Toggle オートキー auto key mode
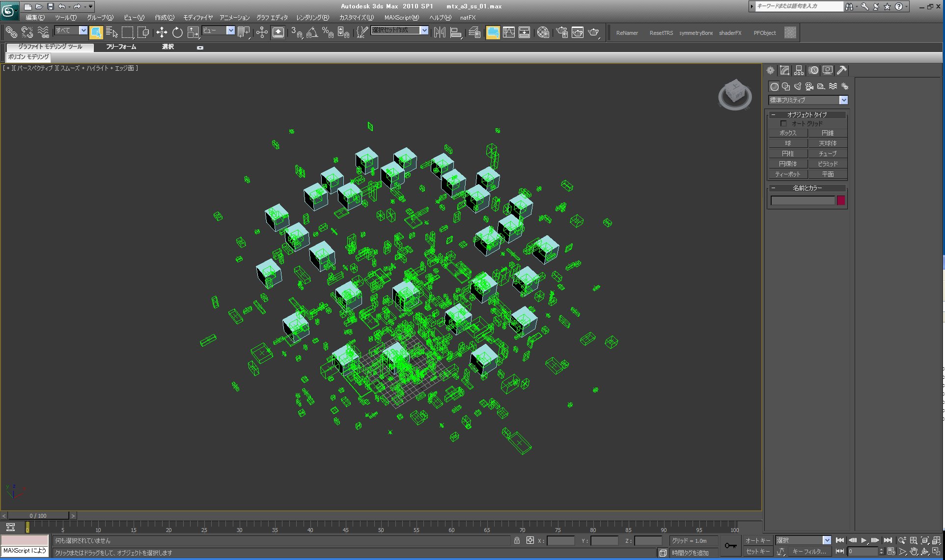The height and width of the screenshot is (560, 945). pos(757,540)
